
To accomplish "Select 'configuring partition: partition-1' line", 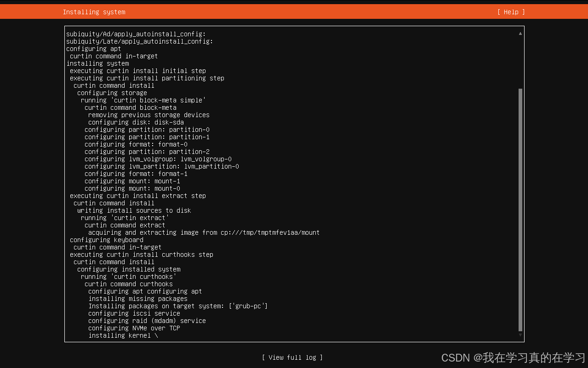I will click(x=147, y=137).
